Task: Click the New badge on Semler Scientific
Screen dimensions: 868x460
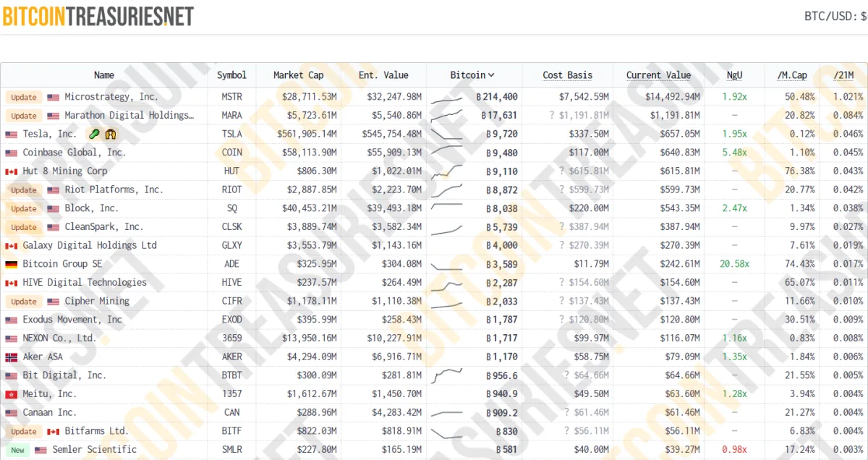Action: pos(17,450)
